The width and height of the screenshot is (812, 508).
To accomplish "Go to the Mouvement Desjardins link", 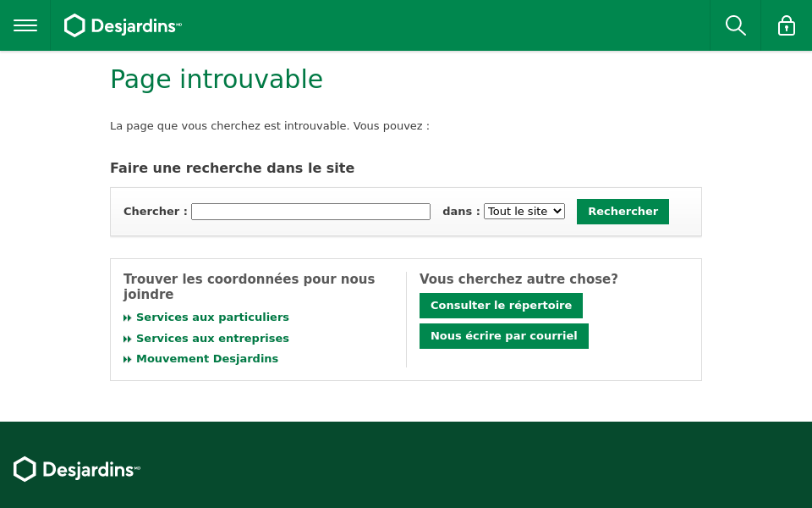I will point(207,359).
